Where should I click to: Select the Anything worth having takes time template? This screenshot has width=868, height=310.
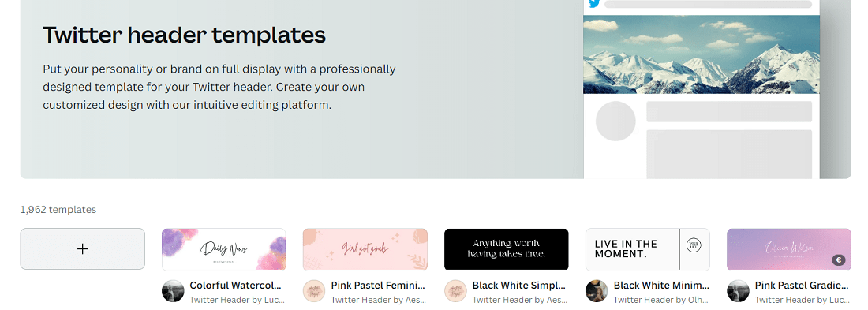[507, 249]
